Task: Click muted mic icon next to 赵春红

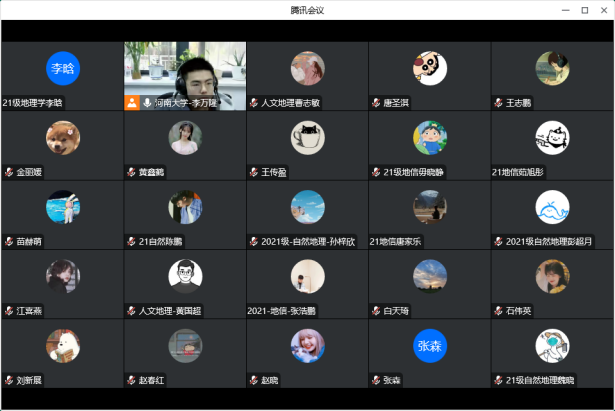Action: pos(131,380)
